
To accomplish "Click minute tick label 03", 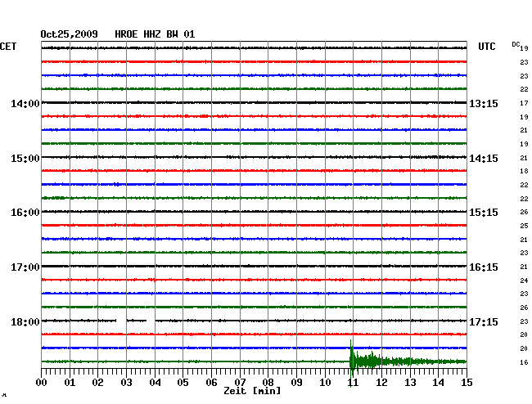I will pyautogui.click(x=126, y=383).
